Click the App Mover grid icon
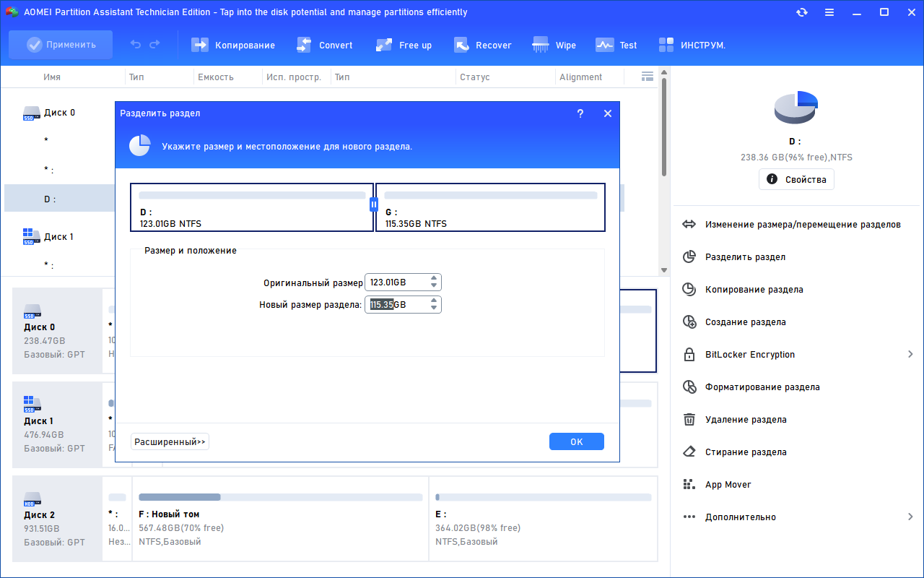924x578 pixels. (689, 485)
